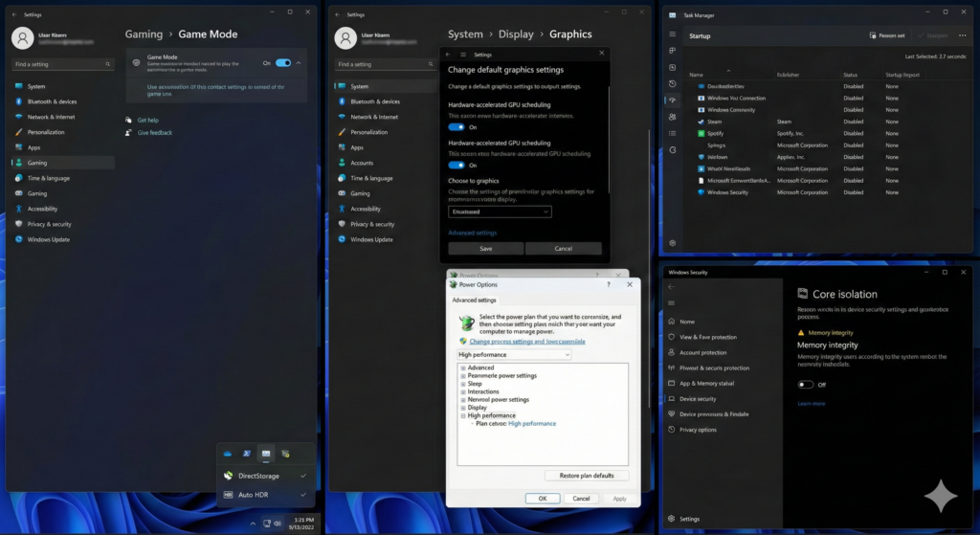980x535 pixels.
Task: Click the Device security icon in Windows Security
Action: point(671,399)
